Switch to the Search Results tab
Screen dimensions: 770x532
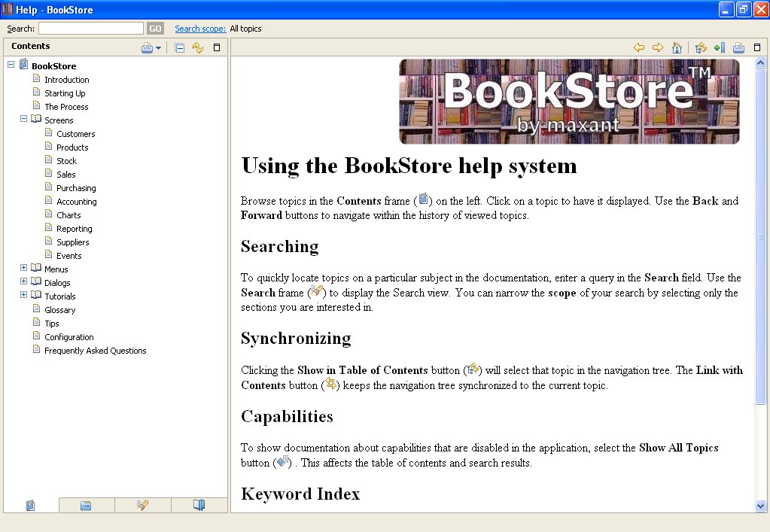pyautogui.click(x=142, y=505)
